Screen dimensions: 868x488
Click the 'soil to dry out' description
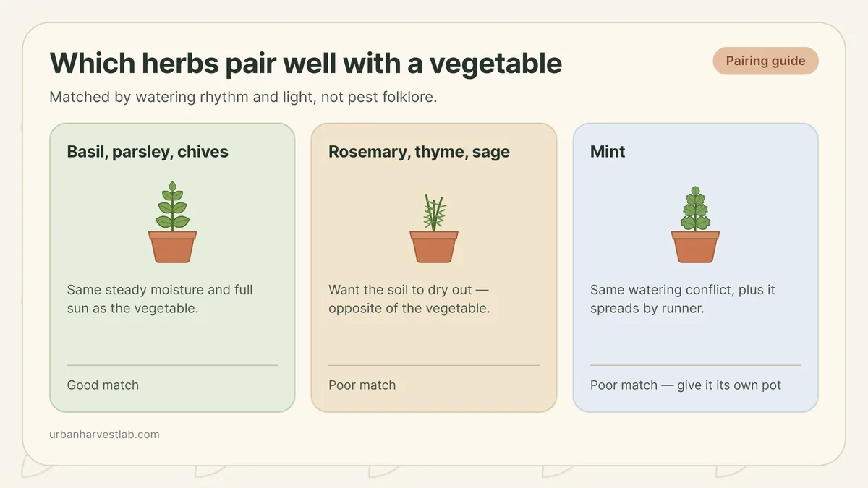tap(409, 299)
